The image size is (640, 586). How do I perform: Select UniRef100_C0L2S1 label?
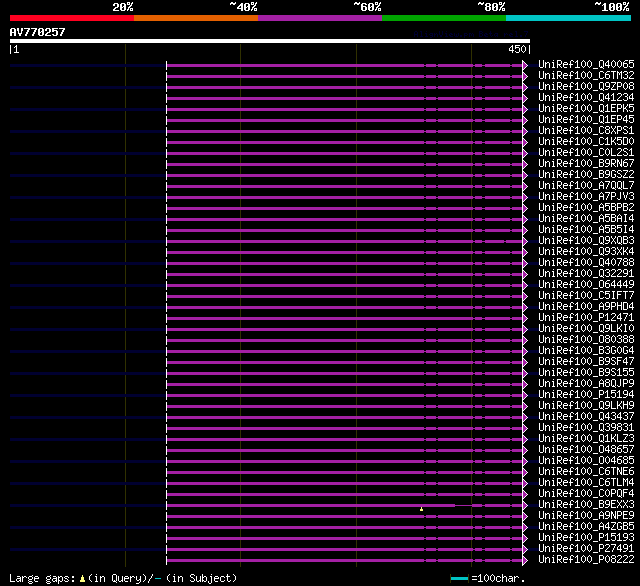click(586, 153)
